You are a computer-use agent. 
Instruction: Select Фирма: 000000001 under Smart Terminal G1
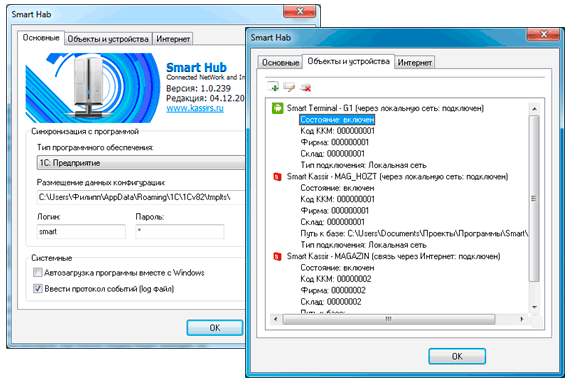click(334, 142)
